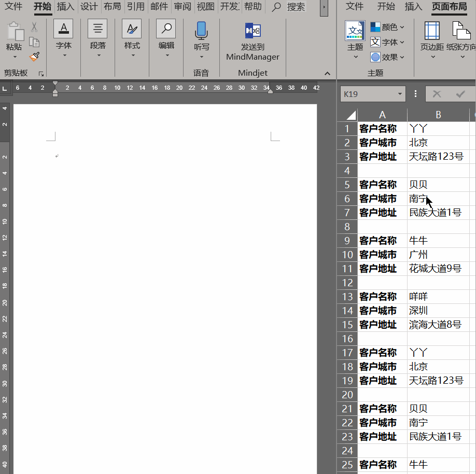Image resolution: width=476 pixels, height=474 pixels.
Task: Open the Themes (主题) gallery in Excel
Action: click(x=355, y=31)
